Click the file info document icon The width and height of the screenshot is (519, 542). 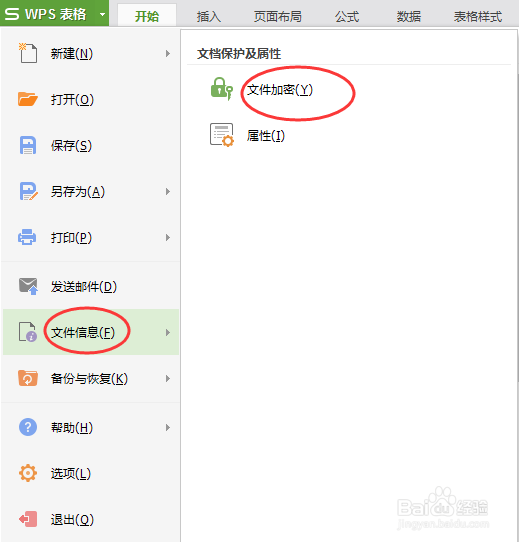tap(28, 332)
